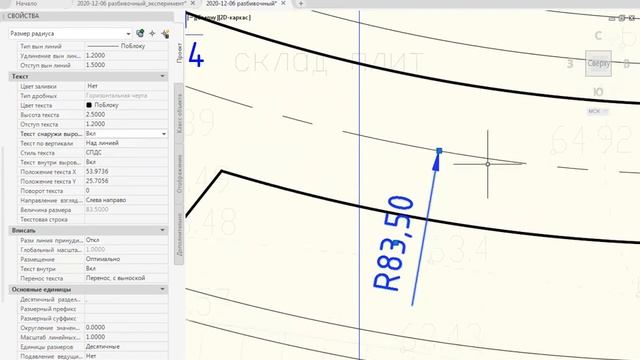This screenshot has height=360, width=640.
Task: Click the Направление взгляда value
Action: 126,200
